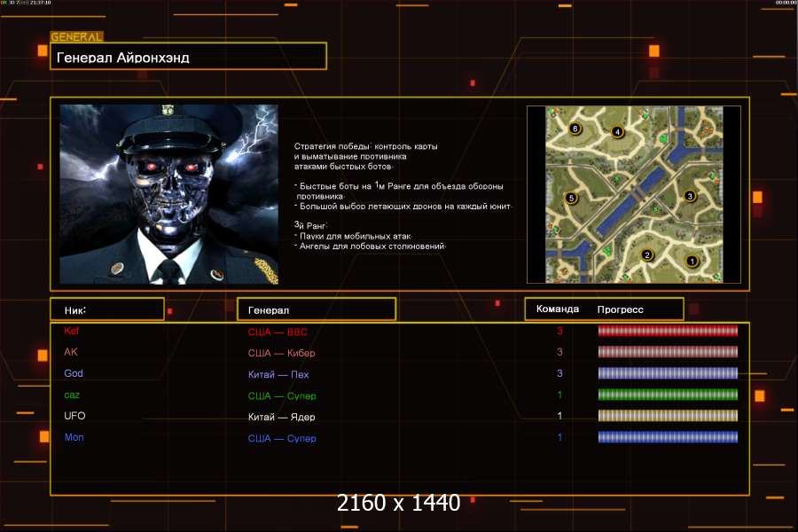The image size is (798, 532).
Task: Click Kef's red progress bar
Action: tap(668, 331)
